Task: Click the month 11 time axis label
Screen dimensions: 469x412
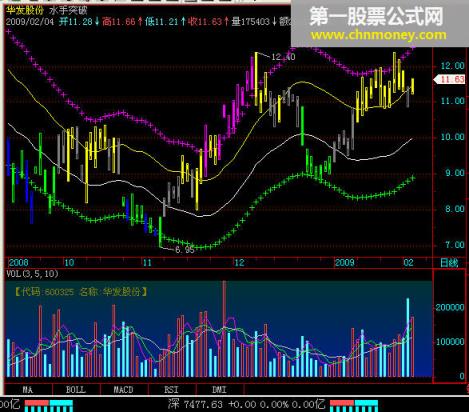Action: pos(147,263)
